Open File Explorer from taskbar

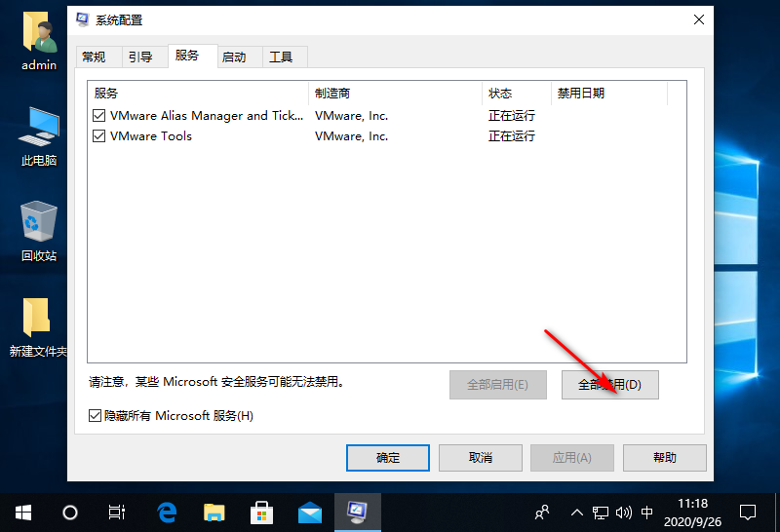[214, 511]
